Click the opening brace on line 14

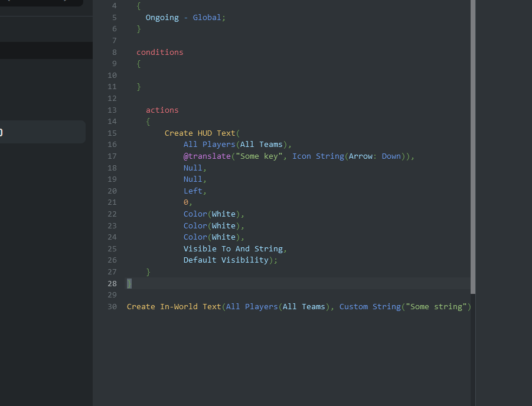148,122
